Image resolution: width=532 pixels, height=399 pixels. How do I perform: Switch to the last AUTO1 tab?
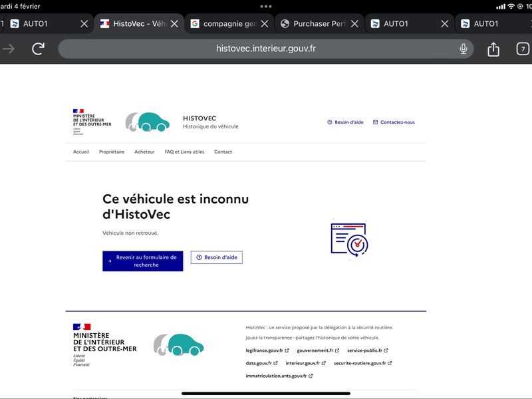pyautogui.click(x=493, y=24)
